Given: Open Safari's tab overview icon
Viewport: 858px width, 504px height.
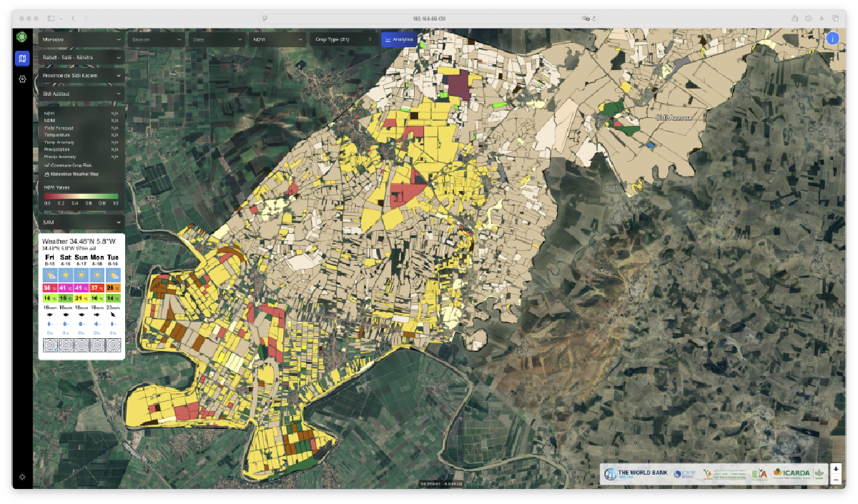Looking at the screenshot, I should click(x=835, y=18).
